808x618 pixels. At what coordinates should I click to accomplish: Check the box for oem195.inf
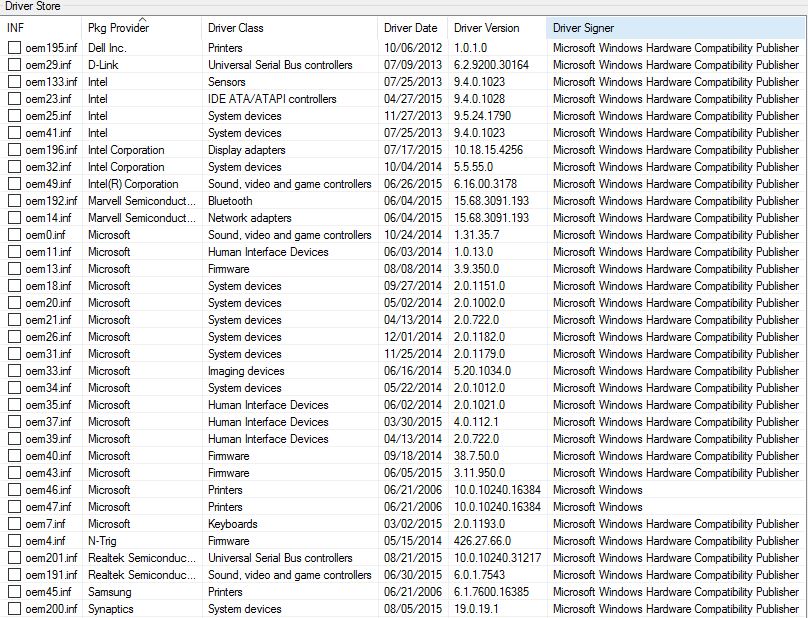(x=14, y=48)
